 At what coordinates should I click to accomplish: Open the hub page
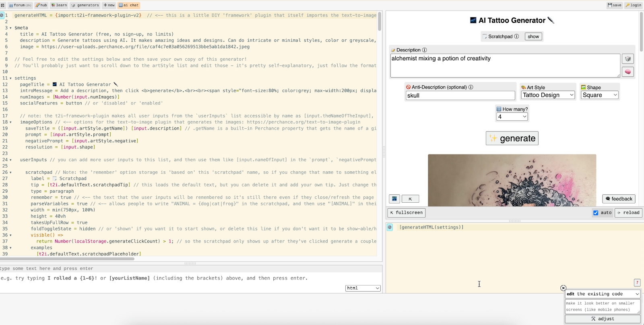click(41, 5)
